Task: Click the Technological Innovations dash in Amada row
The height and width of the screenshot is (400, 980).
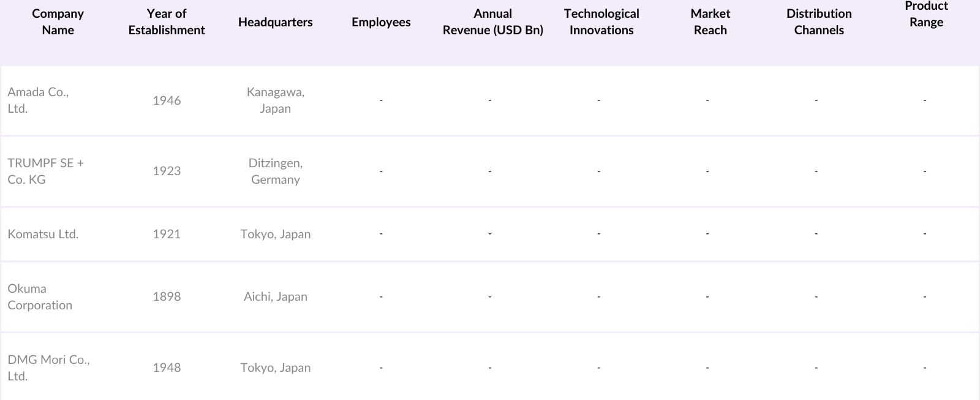Action: point(598,100)
